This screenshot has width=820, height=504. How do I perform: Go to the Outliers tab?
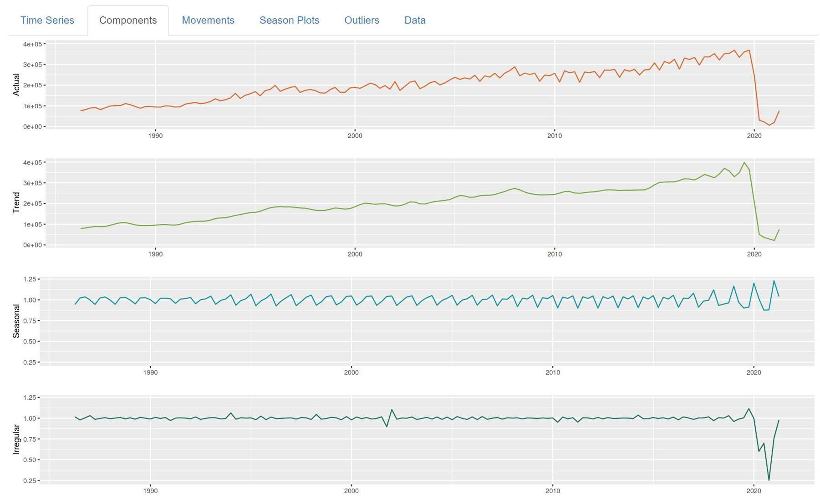pos(362,20)
